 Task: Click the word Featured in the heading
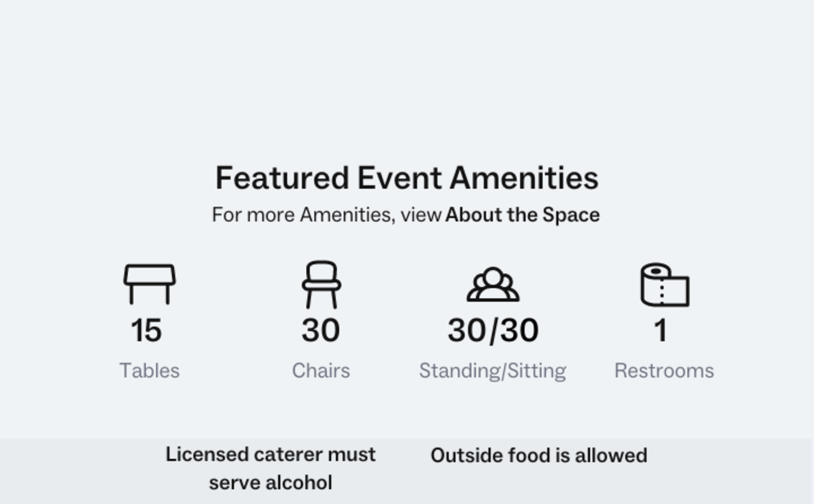pyautogui.click(x=282, y=178)
